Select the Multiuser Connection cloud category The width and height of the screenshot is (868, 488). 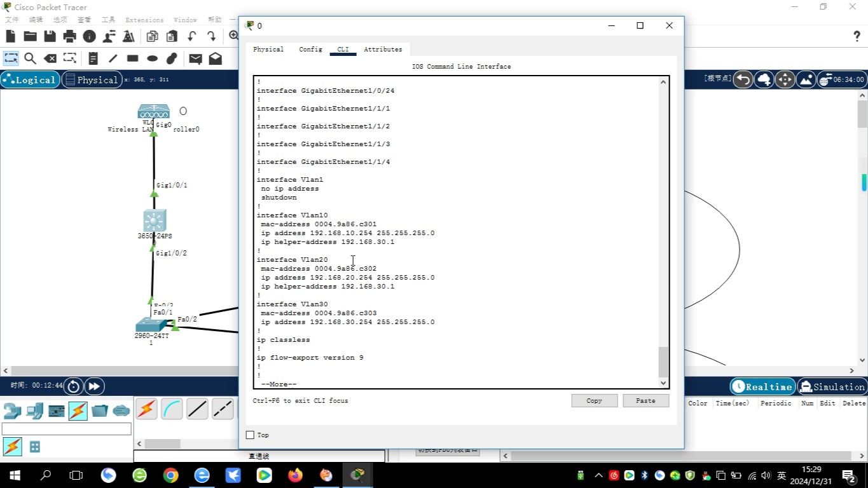[x=121, y=411]
